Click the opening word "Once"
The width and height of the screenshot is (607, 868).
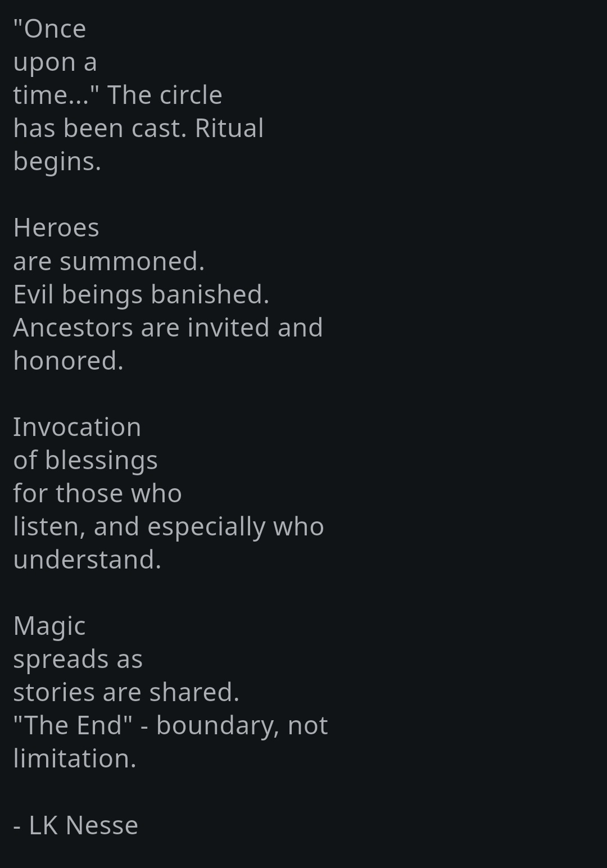[55, 29]
